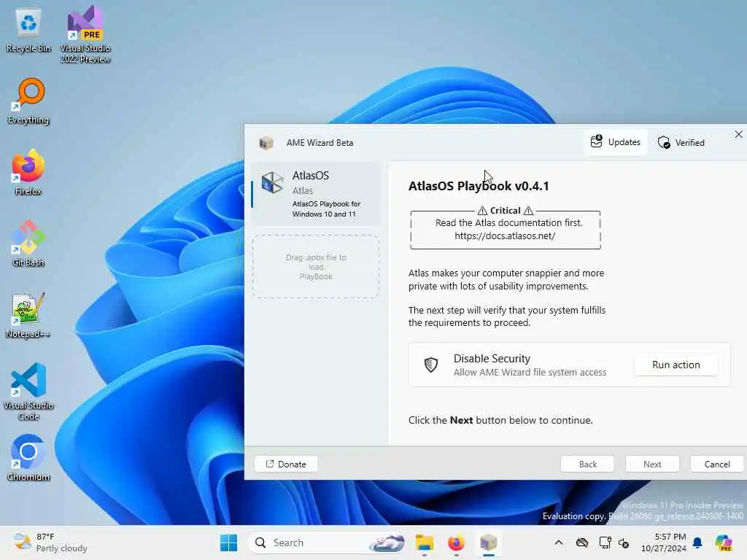Click the muted volume tray icon
Screen dimensions: 747x560
tap(624, 542)
